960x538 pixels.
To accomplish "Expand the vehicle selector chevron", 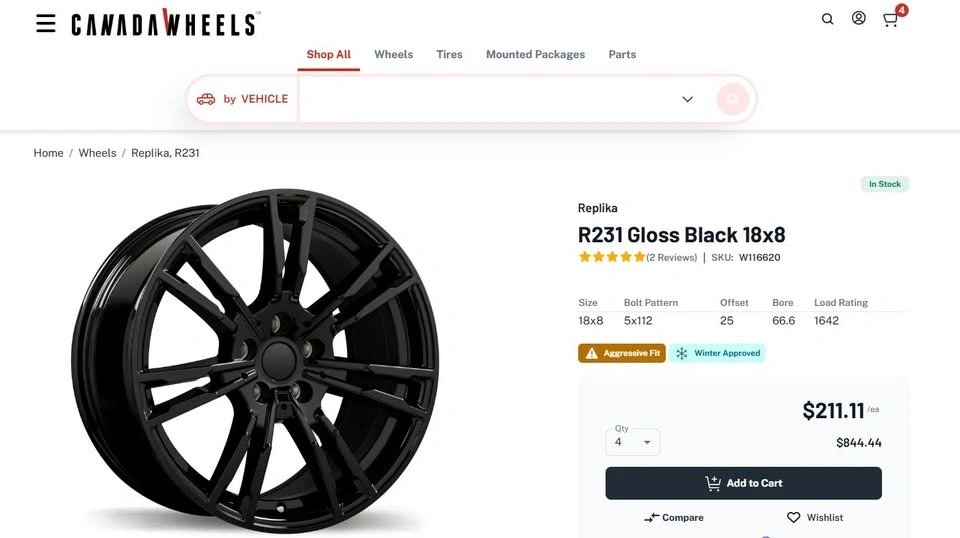I will coord(687,99).
